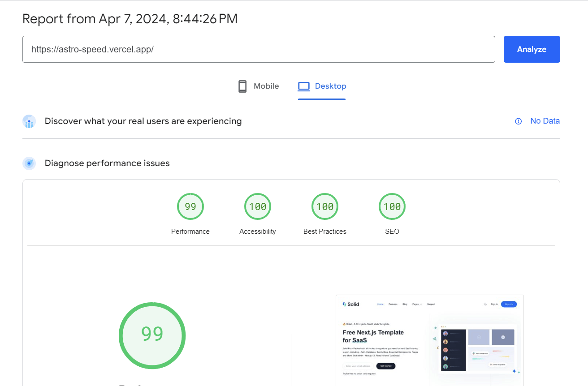The width and height of the screenshot is (588, 386).
Task: Click the Best Practices label
Action: click(x=325, y=232)
